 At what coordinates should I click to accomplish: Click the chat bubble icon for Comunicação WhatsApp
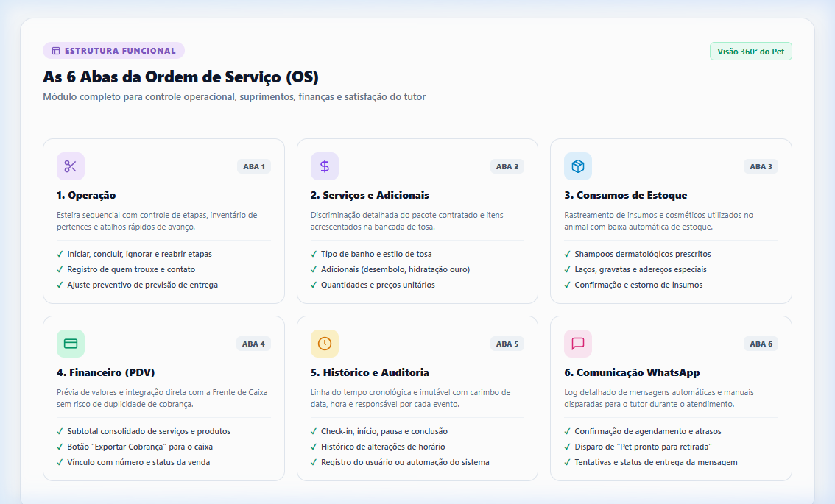click(578, 344)
